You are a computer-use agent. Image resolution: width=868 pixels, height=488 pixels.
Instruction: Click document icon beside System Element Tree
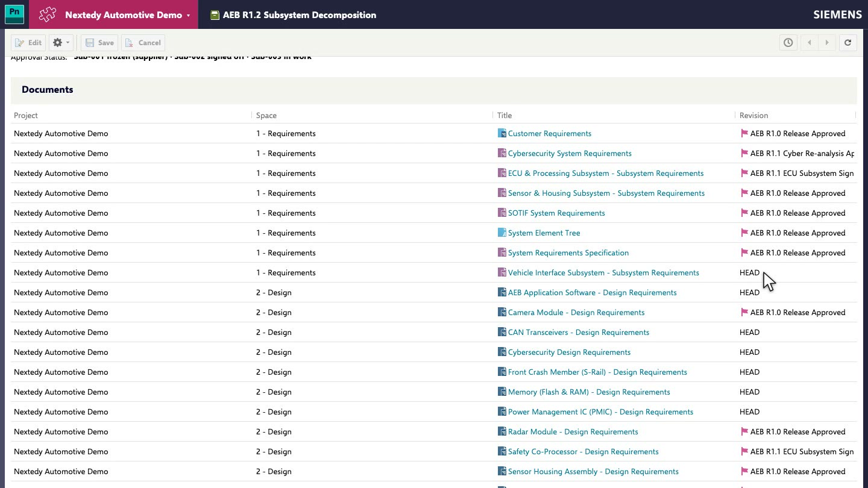pyautogui.click(x=502, y=233)
